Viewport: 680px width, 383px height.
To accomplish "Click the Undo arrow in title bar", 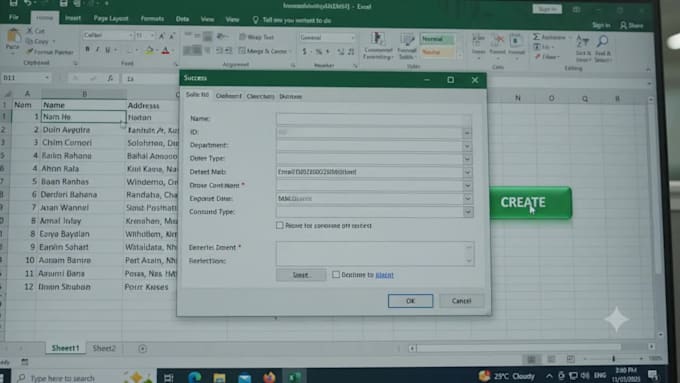I will click(28, 3).
